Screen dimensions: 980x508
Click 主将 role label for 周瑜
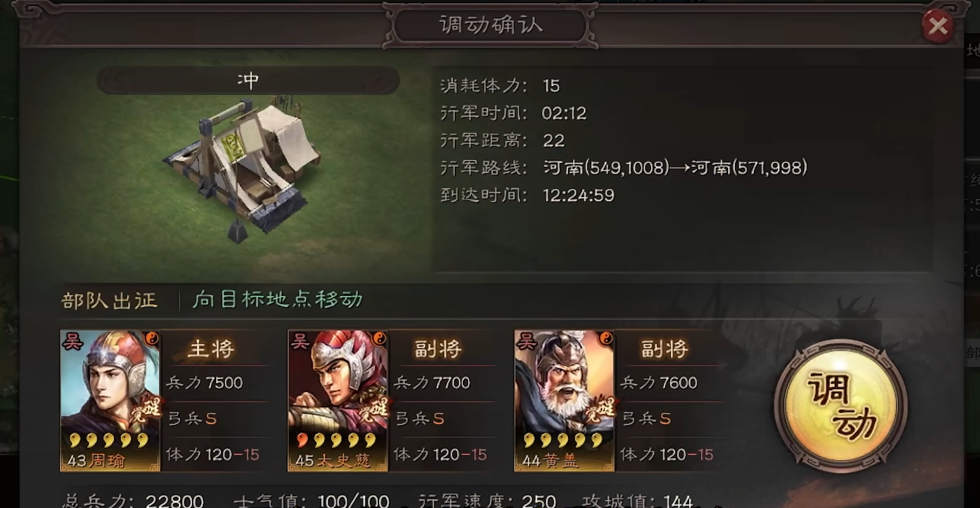(x=210, y=349)
